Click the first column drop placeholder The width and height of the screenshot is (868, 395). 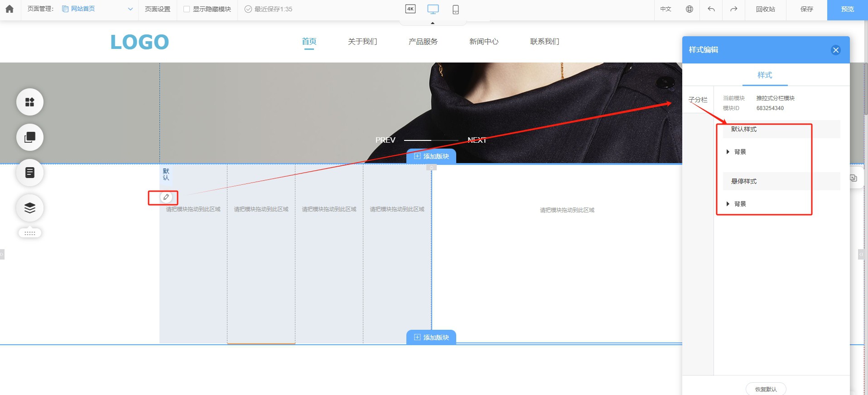point(193,209)
